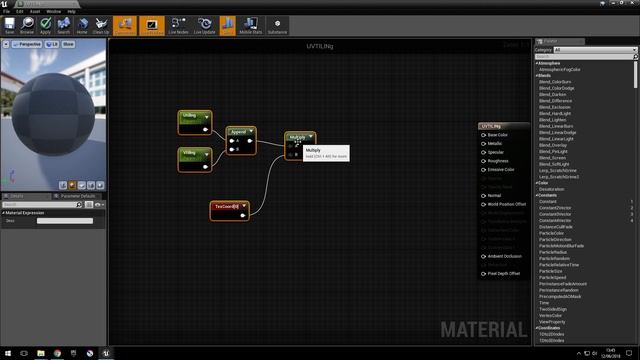
Task: Click the Append node B input pin
Action: pos(232,149)
